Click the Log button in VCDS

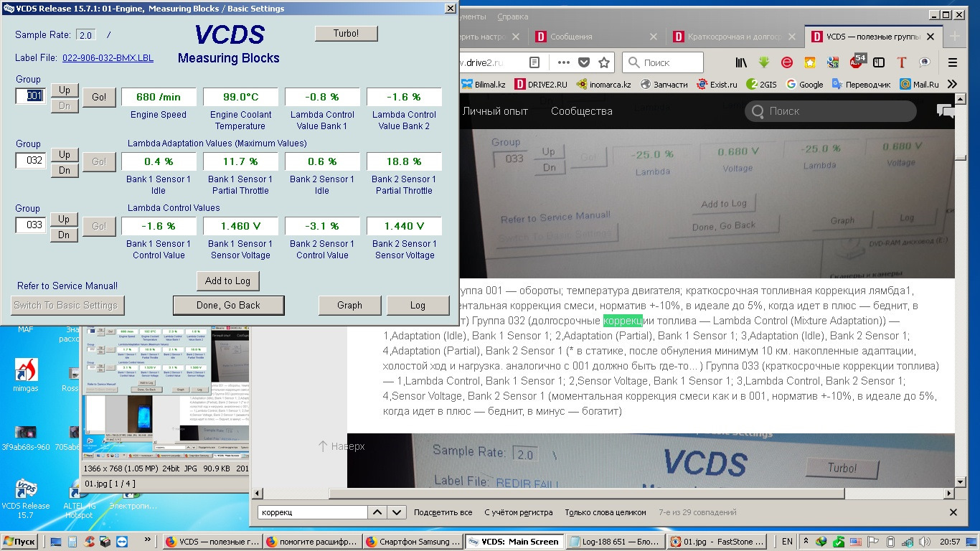(418, 305)
